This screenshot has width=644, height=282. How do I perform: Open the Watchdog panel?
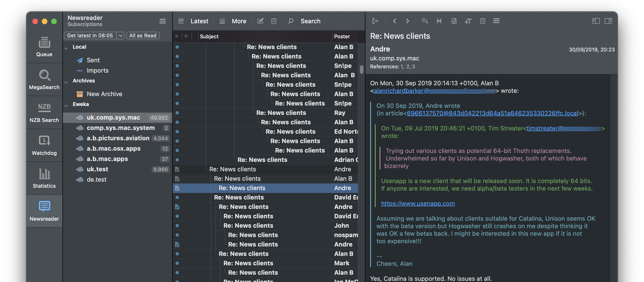(x=44, y=145)
